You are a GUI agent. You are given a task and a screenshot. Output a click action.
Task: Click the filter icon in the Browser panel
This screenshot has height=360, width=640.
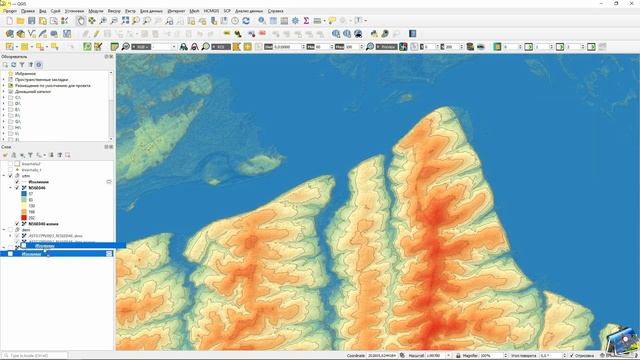click(22, 65)
